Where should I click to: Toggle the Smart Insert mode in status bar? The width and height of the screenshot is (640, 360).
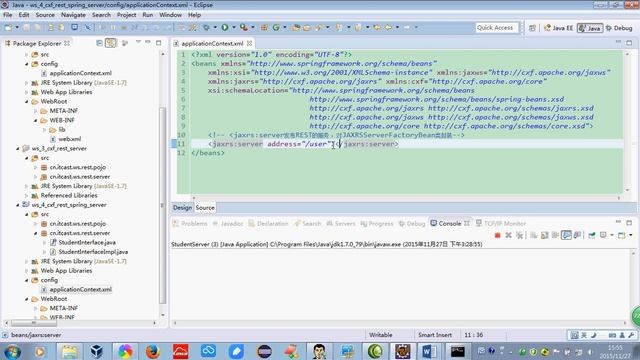pyautogui.click(x=435, y=335)
